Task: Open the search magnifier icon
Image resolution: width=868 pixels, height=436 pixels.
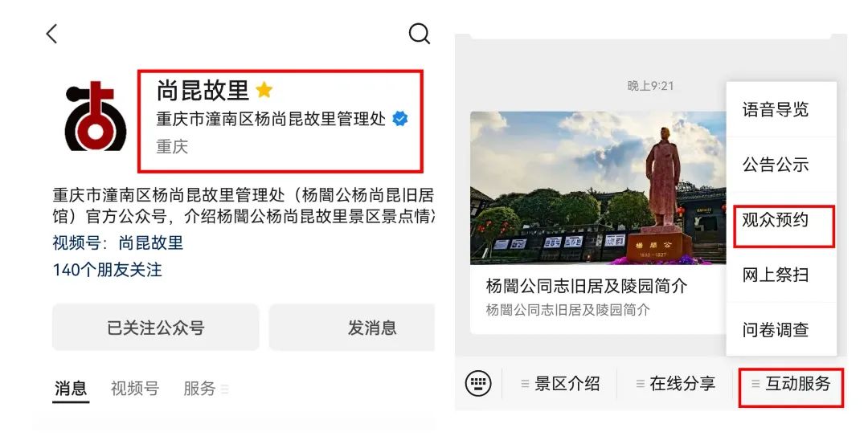Action: [419, 34]
